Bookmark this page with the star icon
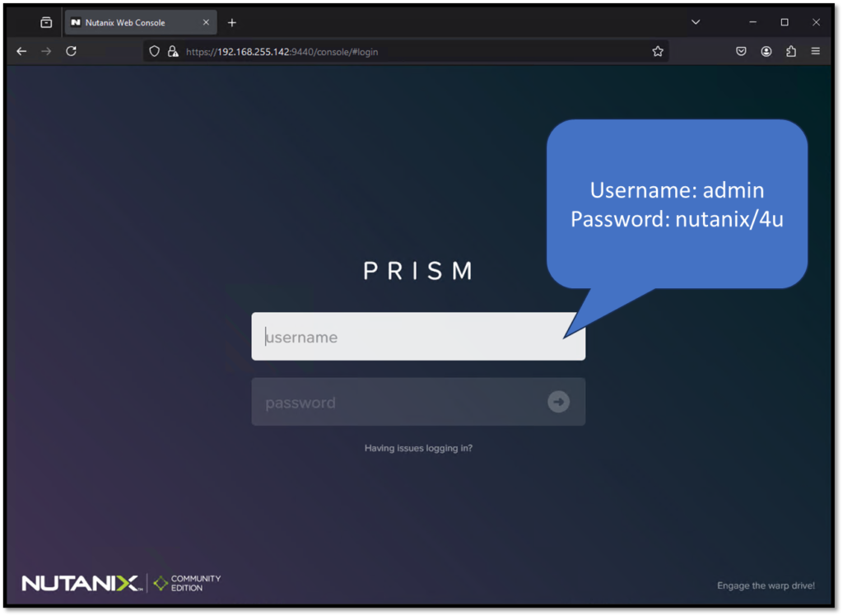 pos(658,52)
